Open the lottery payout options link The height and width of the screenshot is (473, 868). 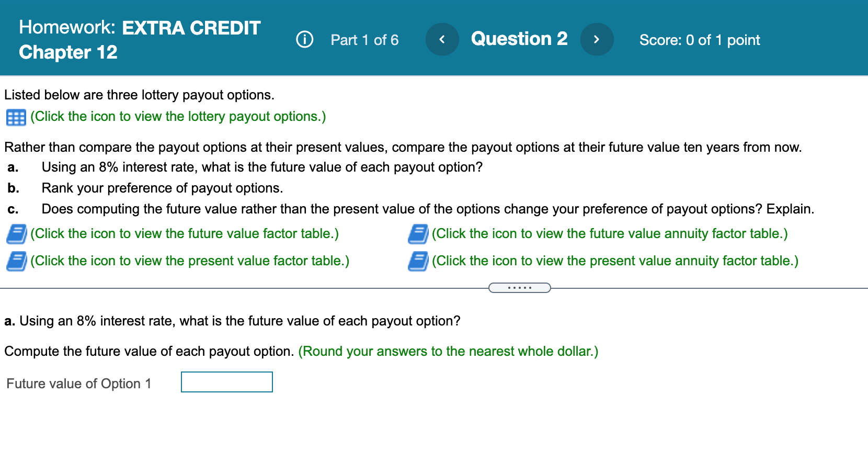(x=178, y=117)
